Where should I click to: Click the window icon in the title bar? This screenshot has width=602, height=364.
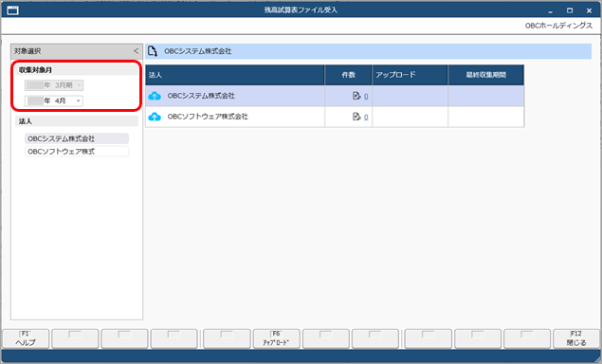12,10
